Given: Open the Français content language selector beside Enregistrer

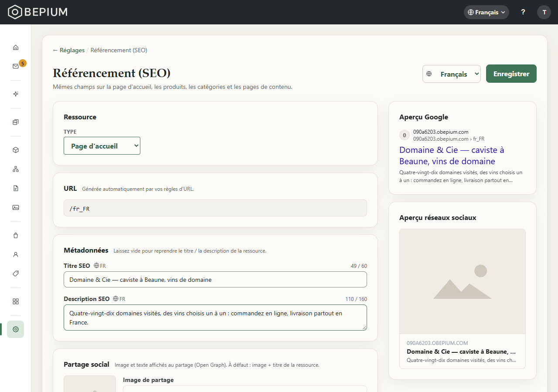Looking at the screenshot, I should tap(452, 74).
